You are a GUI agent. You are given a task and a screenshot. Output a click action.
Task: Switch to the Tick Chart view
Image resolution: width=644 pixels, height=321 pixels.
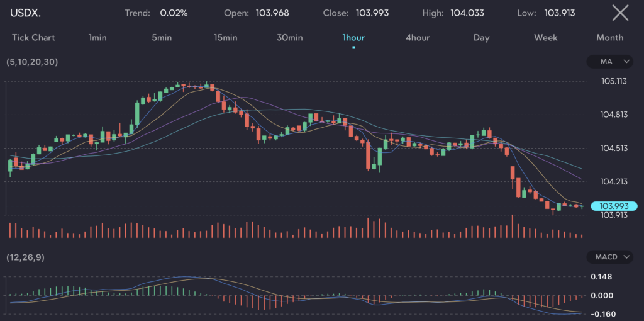pyautogui.click(x=33, y=38)
